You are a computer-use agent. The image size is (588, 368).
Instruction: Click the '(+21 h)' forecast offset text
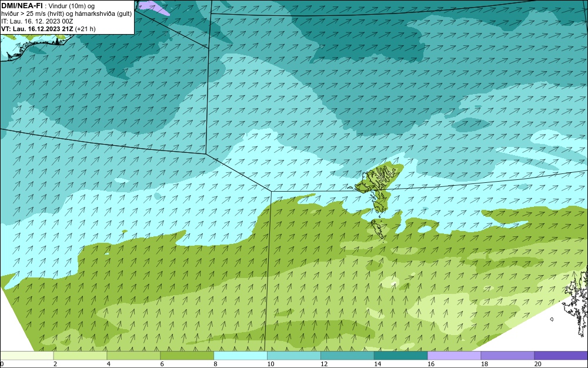pos(85,28)
